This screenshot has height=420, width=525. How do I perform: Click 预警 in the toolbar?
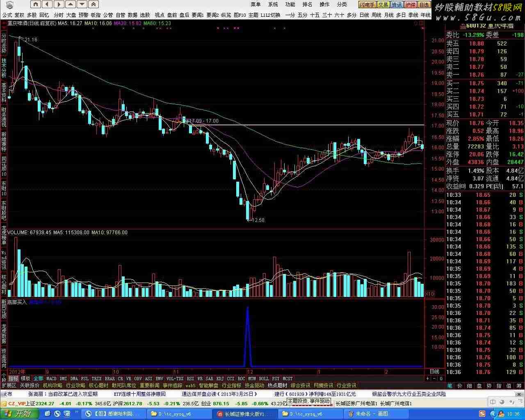pyautogui.click(x=84, y=15)
